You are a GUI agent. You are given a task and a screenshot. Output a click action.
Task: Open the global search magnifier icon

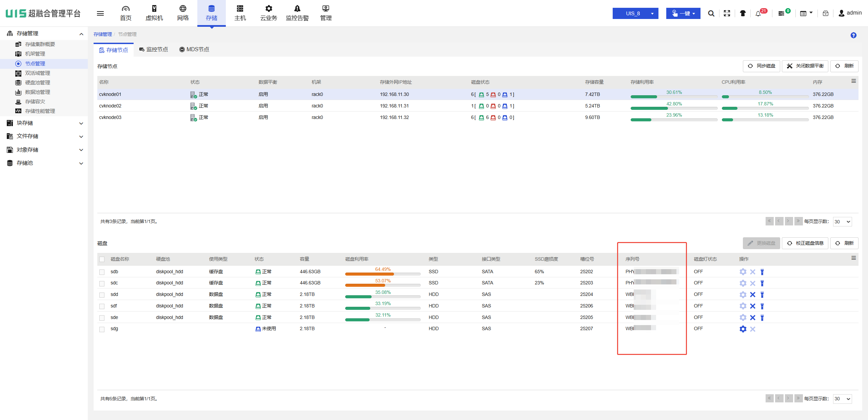coord(711,13)
